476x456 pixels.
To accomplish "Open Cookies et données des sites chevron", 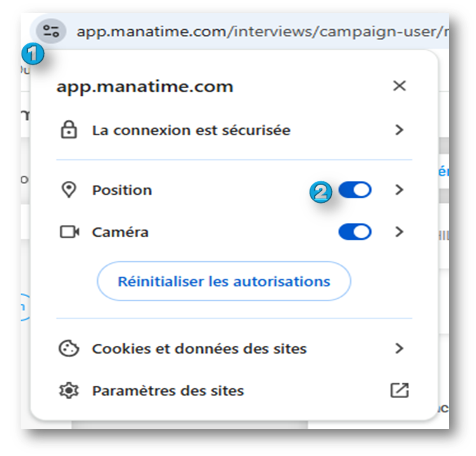I will pyautogui.click(x=399, y=349).
